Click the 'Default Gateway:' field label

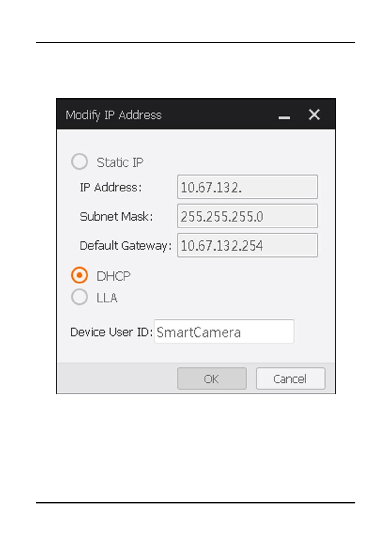point(125,246)
